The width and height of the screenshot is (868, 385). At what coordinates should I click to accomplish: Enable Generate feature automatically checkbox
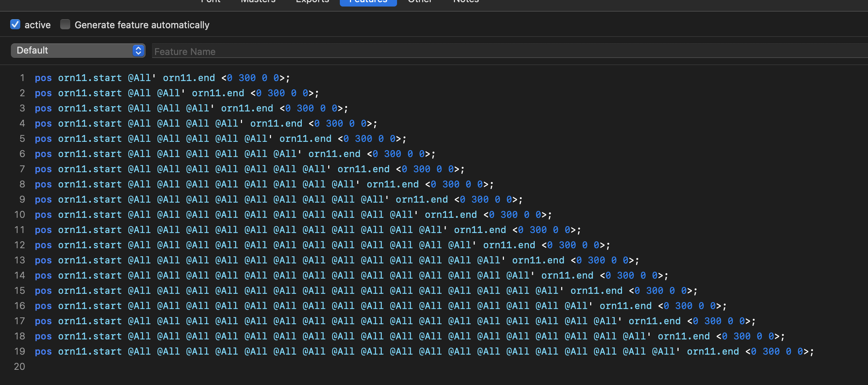tap(65, 25)
